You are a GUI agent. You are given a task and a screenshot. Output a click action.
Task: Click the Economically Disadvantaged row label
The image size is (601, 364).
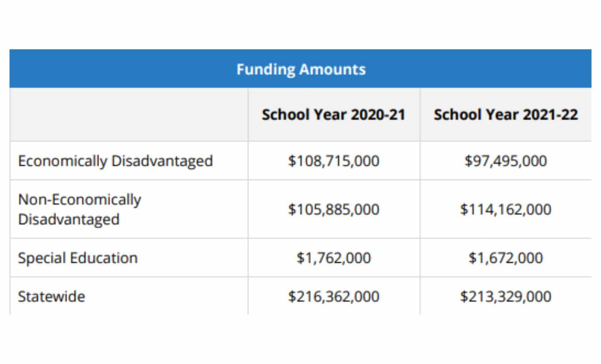click(115, 161)
